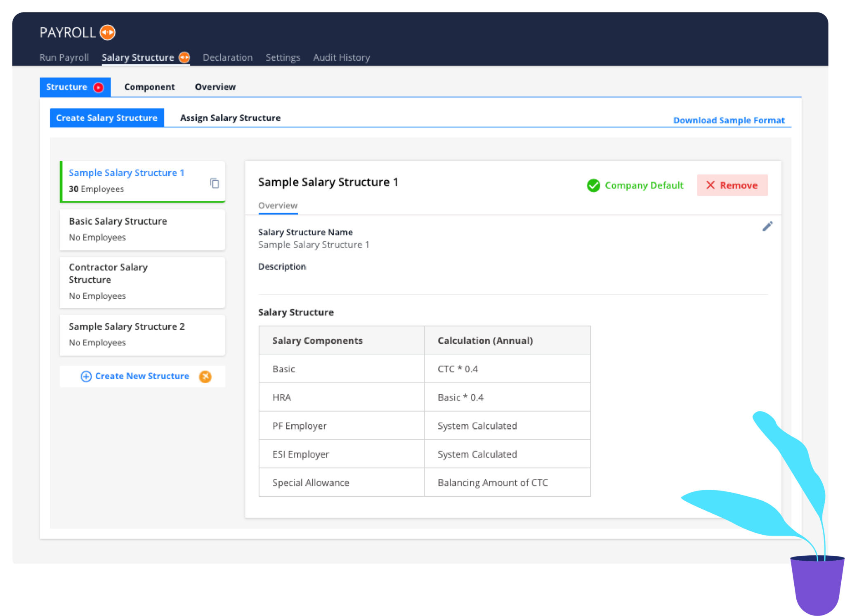Click the orange icon beside PAYROLL title
The width and height of the screenshot is (845, 616).
(x=108, y=32)
